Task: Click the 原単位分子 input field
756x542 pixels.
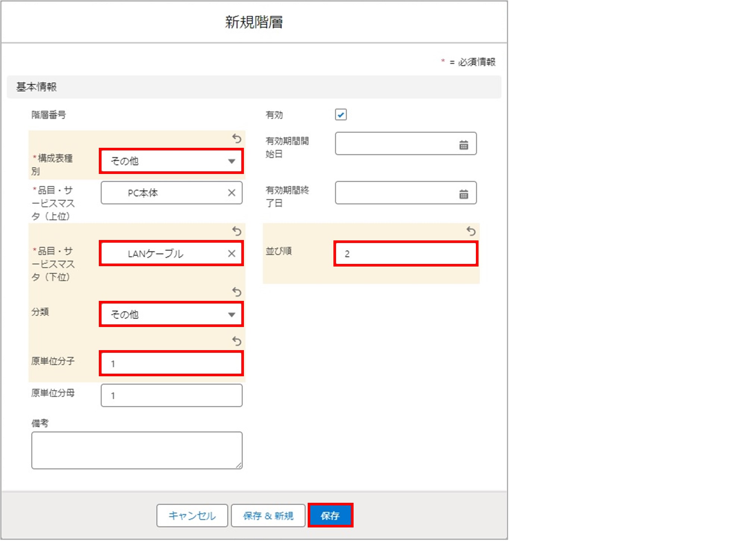Action: coord(171,364)
